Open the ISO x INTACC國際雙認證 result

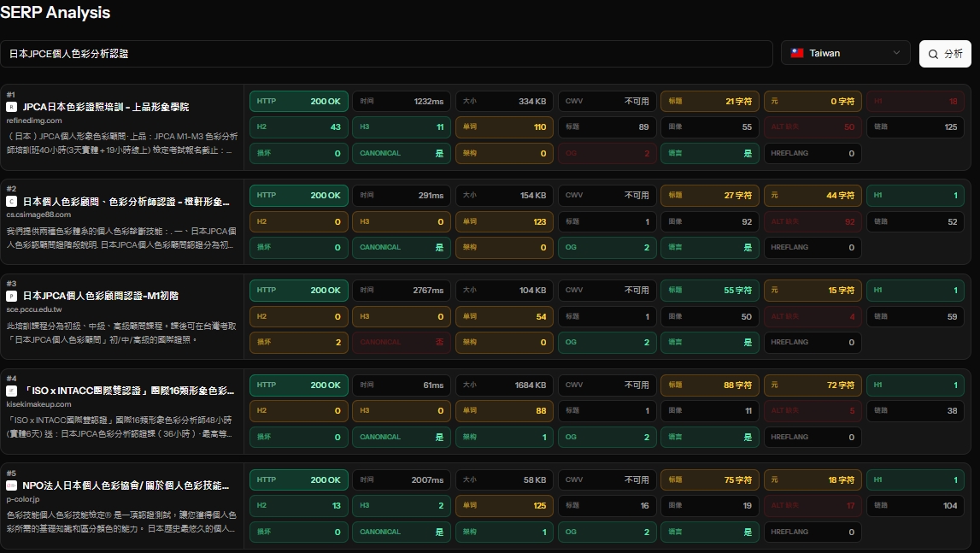pos(129,391)
